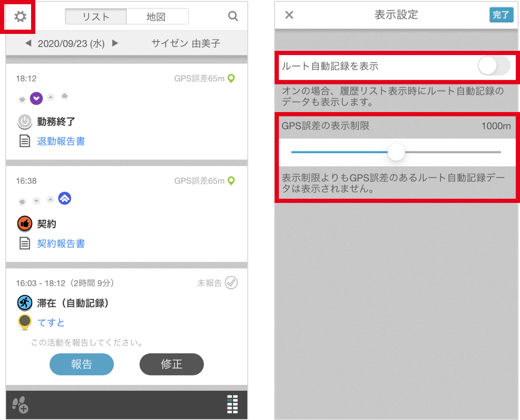This screenshot has height=420, width=520.
Task: Tap the 未報告 checkmark circle icon
Action: (231, 283)
